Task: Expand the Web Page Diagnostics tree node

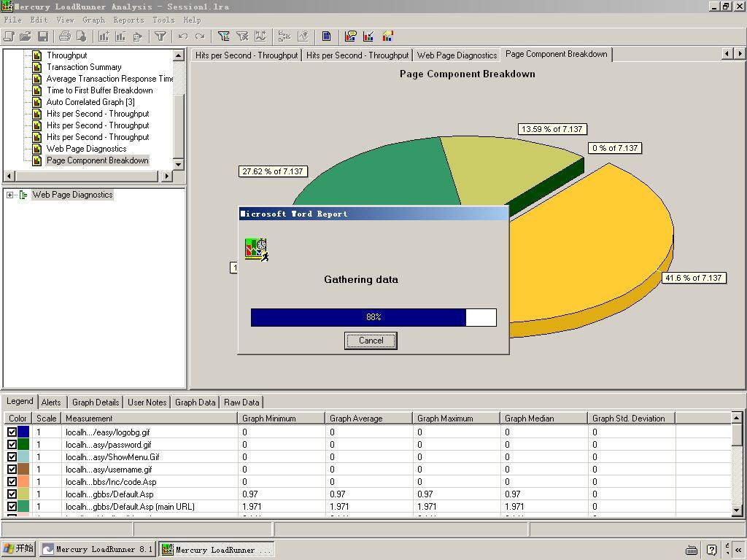Action: [x=9, y=195]
